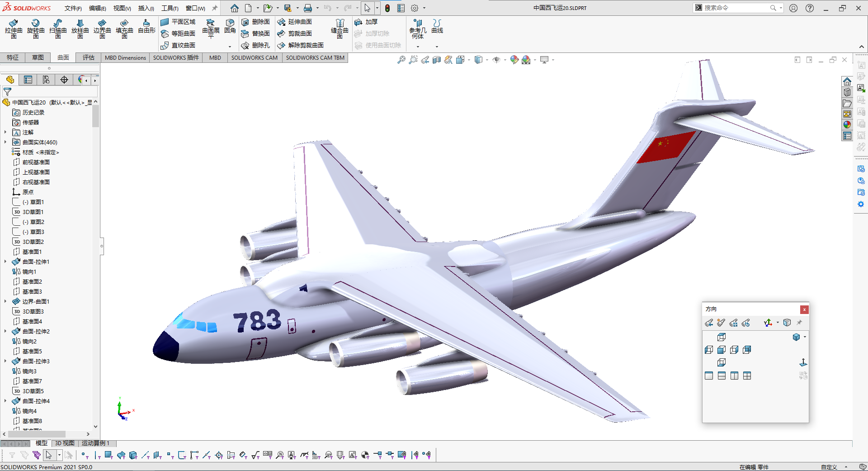This screenshot has height=471, width=868.
Task: Open the PropertyManager tab in the left panel
Action: click(28, 80)
